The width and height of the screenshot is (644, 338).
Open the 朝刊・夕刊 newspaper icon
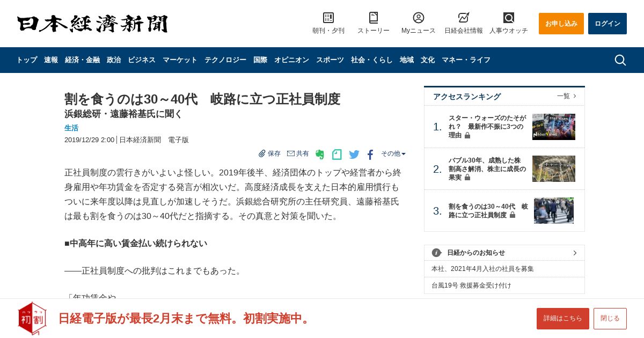[x=328, y=18]
